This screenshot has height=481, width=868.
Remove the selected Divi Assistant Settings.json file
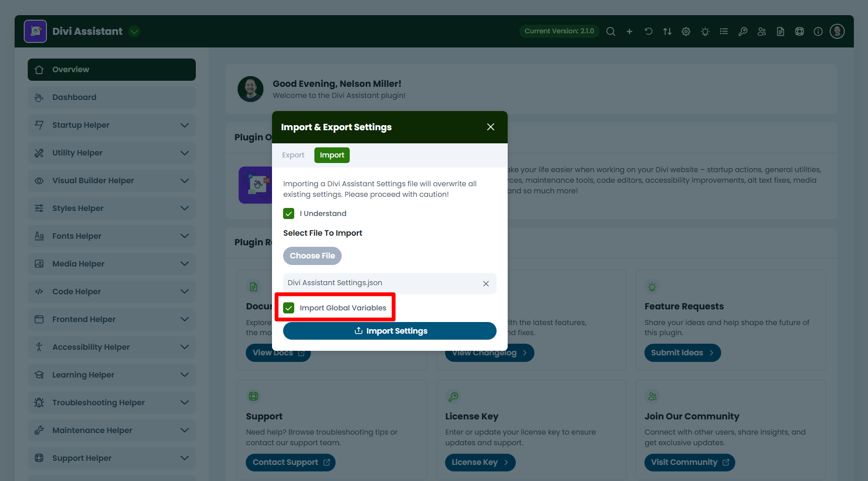pos(486,284)
